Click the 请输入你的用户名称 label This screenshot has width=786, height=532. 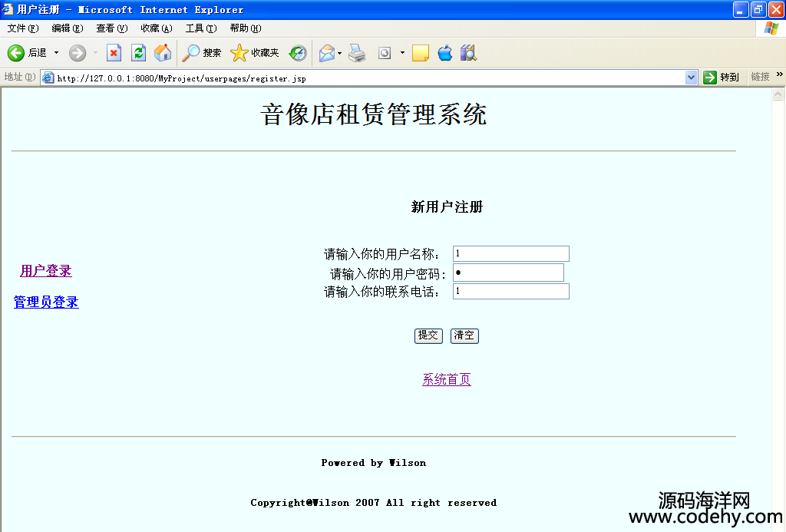(x=382, y=254)
